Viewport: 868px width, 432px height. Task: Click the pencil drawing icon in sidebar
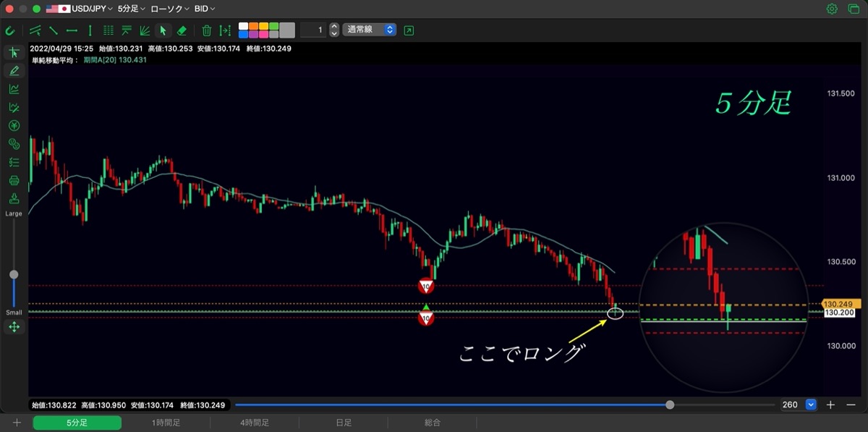point(14,71)
